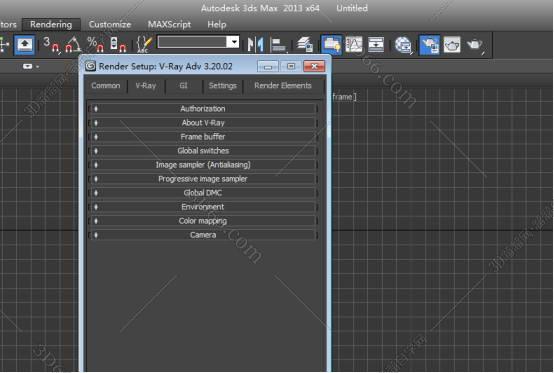The height and width of the screenshot is (373, 554).
Task: Toggle the Spinner Snap tool
Action: (x=118, y=45)
